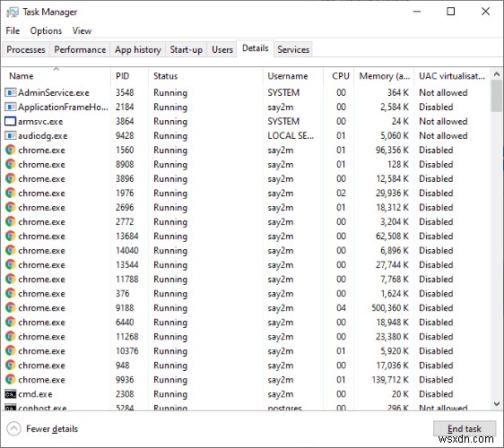Click the 139,712 K memory value
The image size is (504, 448).
click(390, 380)
